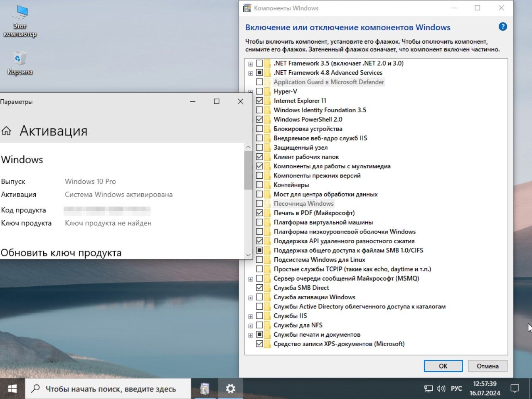This screenshot has height=399, width=532.
Task: Select the Компоненты прежних версий label
Action: [x=317, y=175]
